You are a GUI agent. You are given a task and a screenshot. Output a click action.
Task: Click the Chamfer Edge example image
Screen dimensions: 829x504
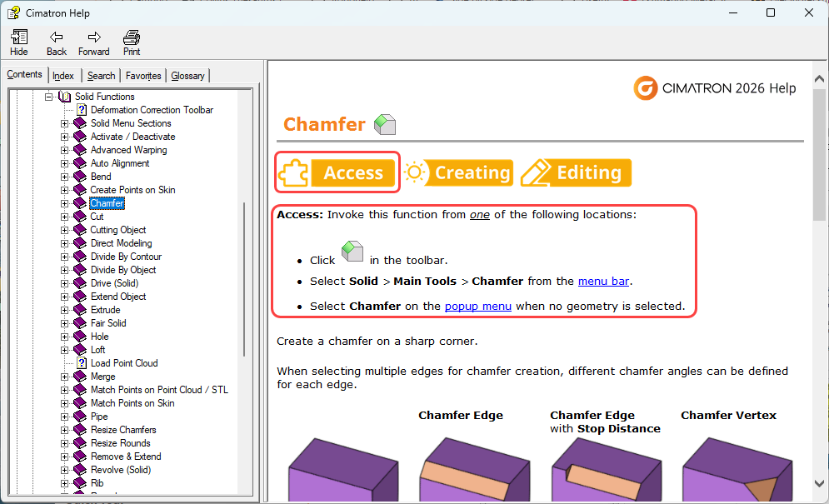coord(475,470)
